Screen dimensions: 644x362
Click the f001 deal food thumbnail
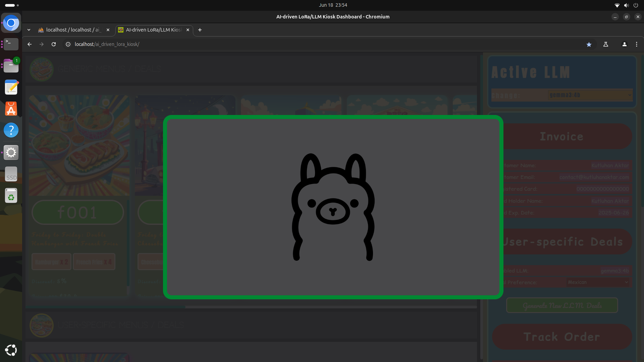coord(79,145)
